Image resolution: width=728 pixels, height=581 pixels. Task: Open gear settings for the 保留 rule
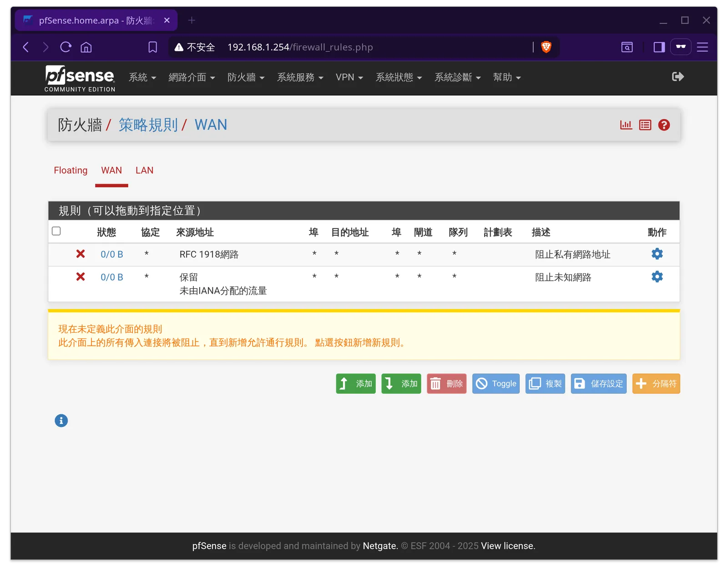click(657, 276)
